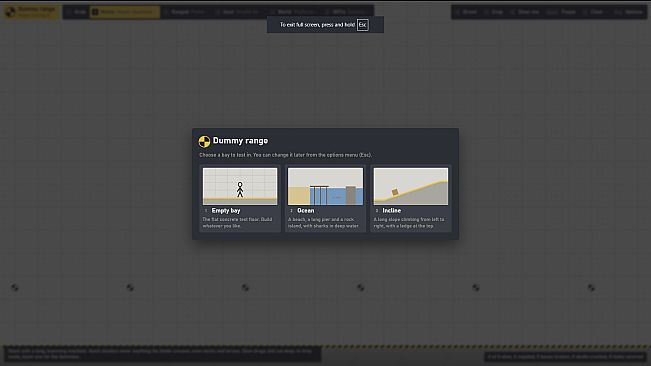Choose the Ocean bay thumbnail
This screenshot has height=366, width=651.
(x=326, y=186)
